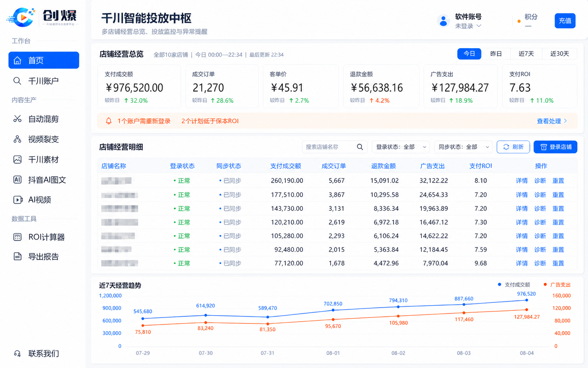
Task: Toggle 广告支出 legend series
Action: [557, 285]
